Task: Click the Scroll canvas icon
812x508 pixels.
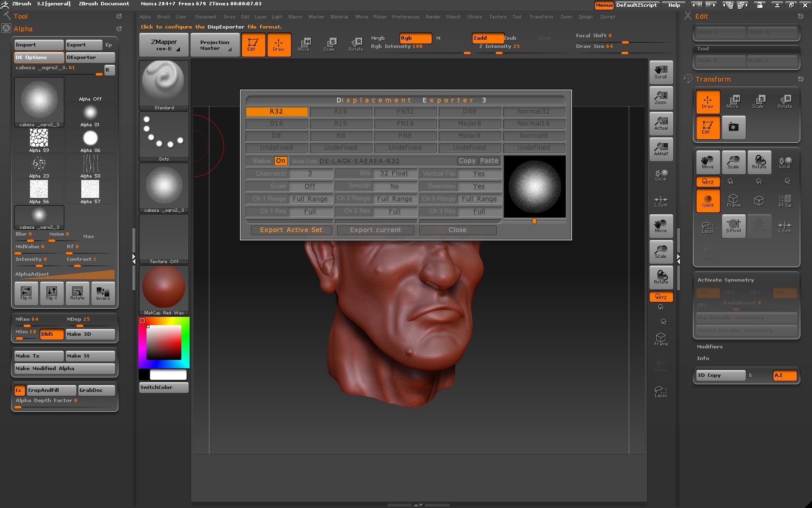Action: [x=661, y=72]
